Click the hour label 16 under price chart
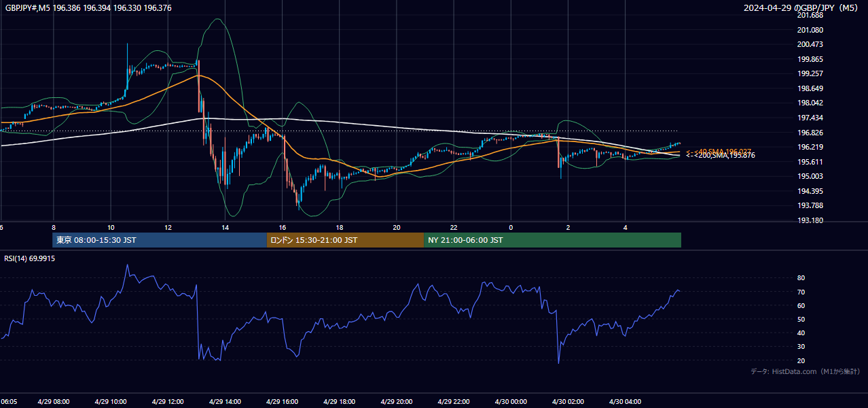This screenshot has height=408, width=868. (282, 228)
